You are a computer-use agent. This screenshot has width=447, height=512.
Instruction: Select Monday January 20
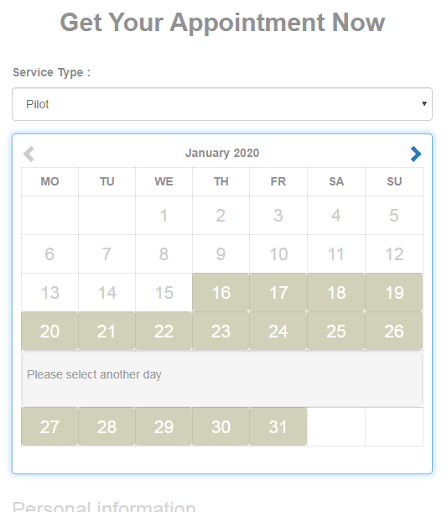50,331
